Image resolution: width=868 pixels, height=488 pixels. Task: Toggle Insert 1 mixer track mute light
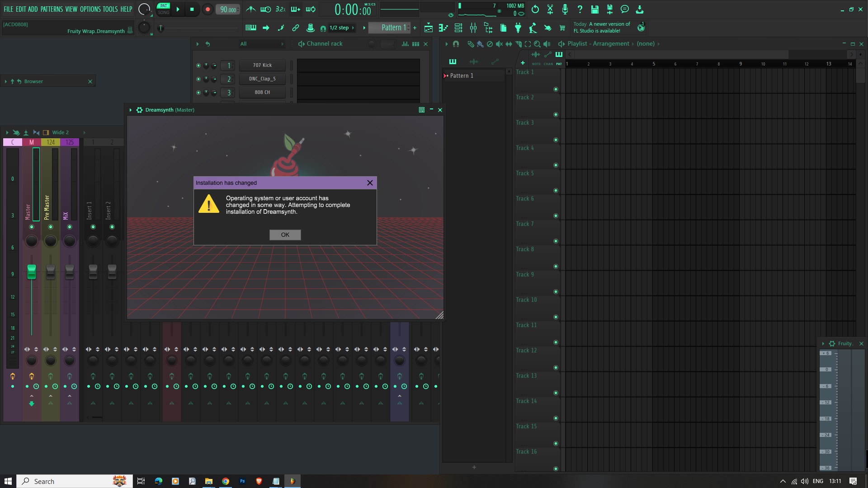(x=93, y=227)
